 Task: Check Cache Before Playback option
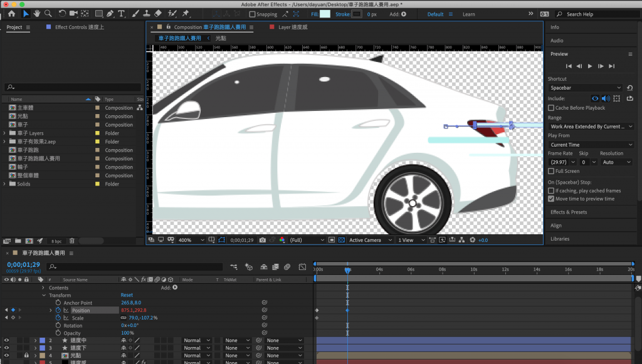point(551,108)
